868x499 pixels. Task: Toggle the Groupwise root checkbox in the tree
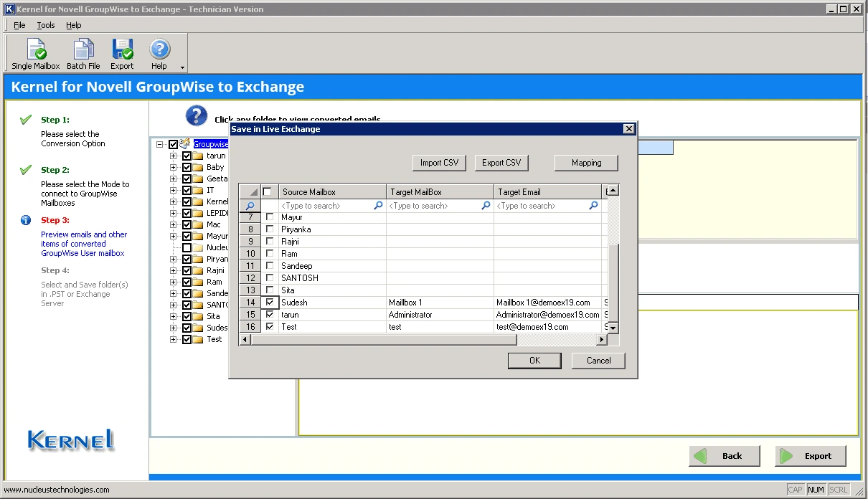[173, 145]
